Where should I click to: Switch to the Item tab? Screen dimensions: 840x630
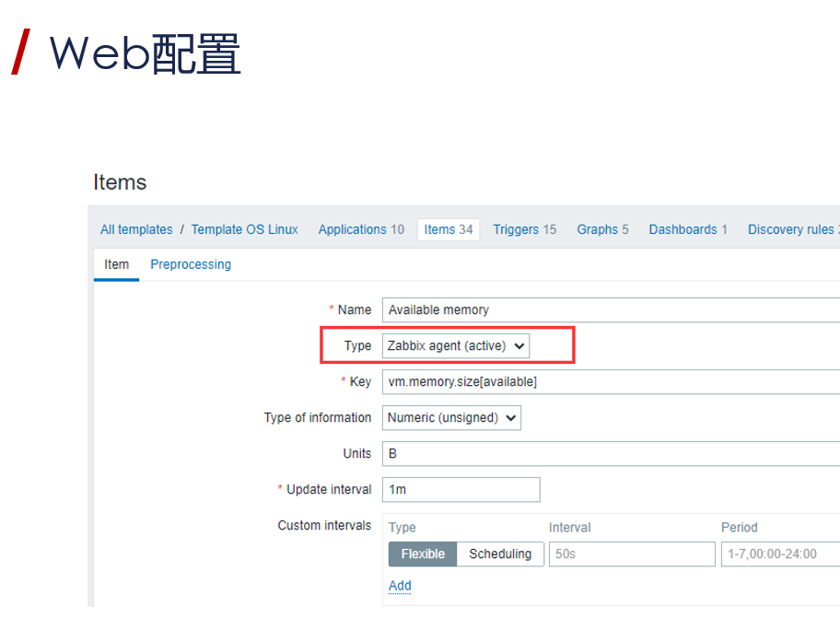pos(116,264)
